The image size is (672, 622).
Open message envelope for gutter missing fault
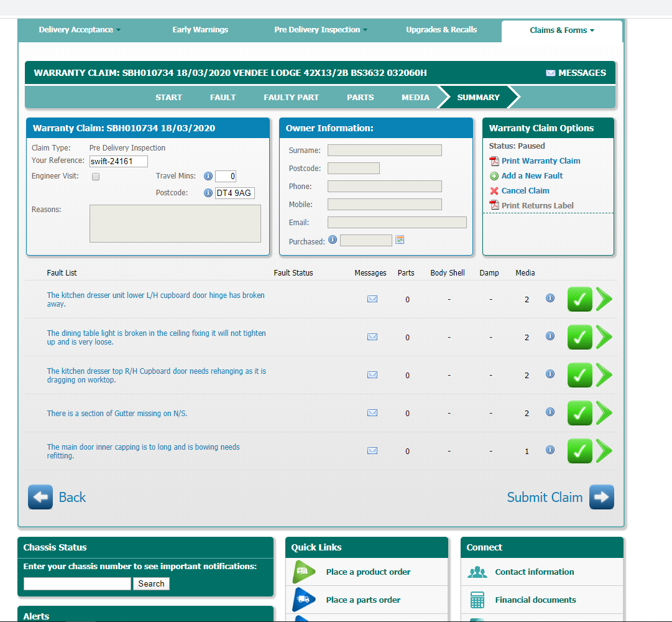372,413
